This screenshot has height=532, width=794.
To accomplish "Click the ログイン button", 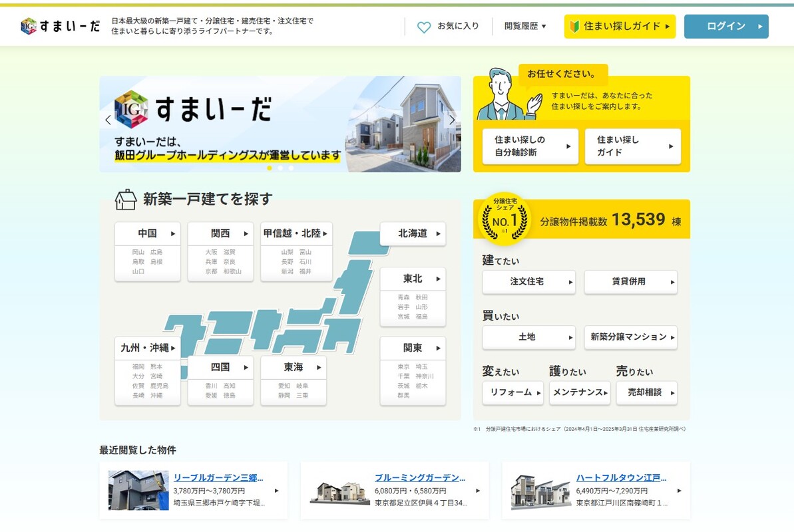I will [726, 27].
